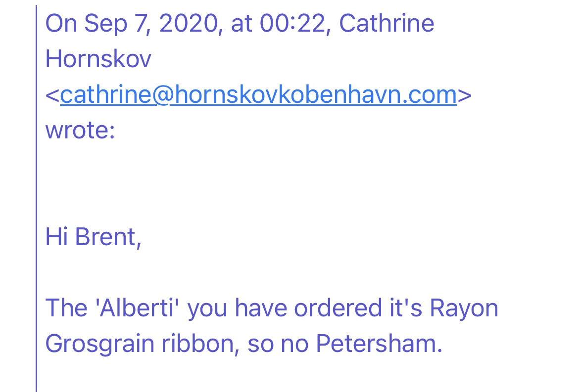Image resolution: width=579 pixels, height=392 pixels.
Task: Click the opening angle bracket before email
Action: click(x=52, y=95)
